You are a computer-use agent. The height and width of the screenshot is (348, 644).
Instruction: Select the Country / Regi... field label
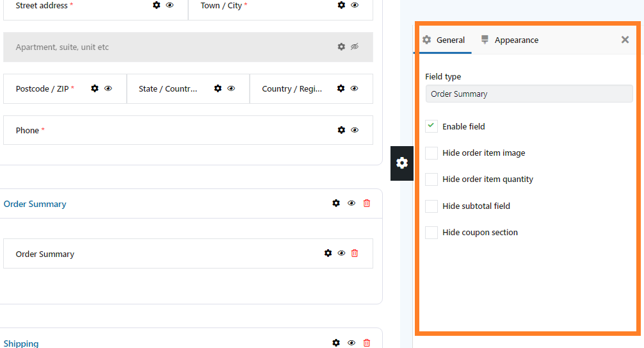pyautogui.click(x=292, y=89)
